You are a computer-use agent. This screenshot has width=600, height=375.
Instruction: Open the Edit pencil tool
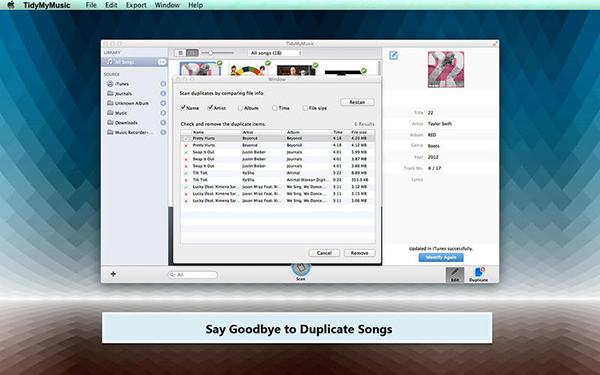[455, 274]
